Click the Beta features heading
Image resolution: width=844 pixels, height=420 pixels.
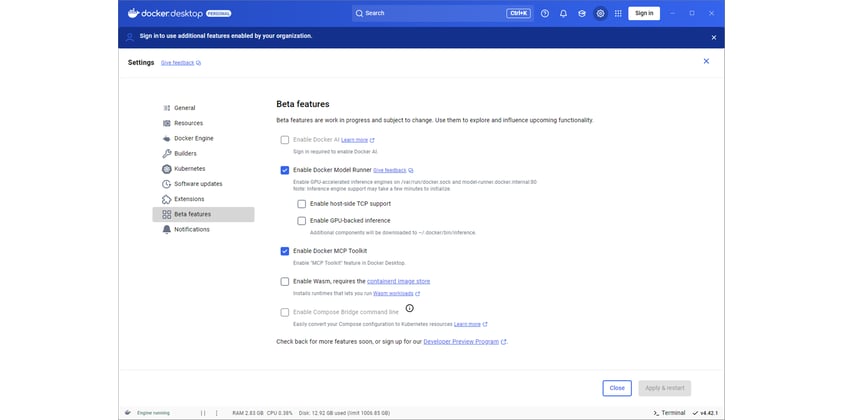pos(303,104)
